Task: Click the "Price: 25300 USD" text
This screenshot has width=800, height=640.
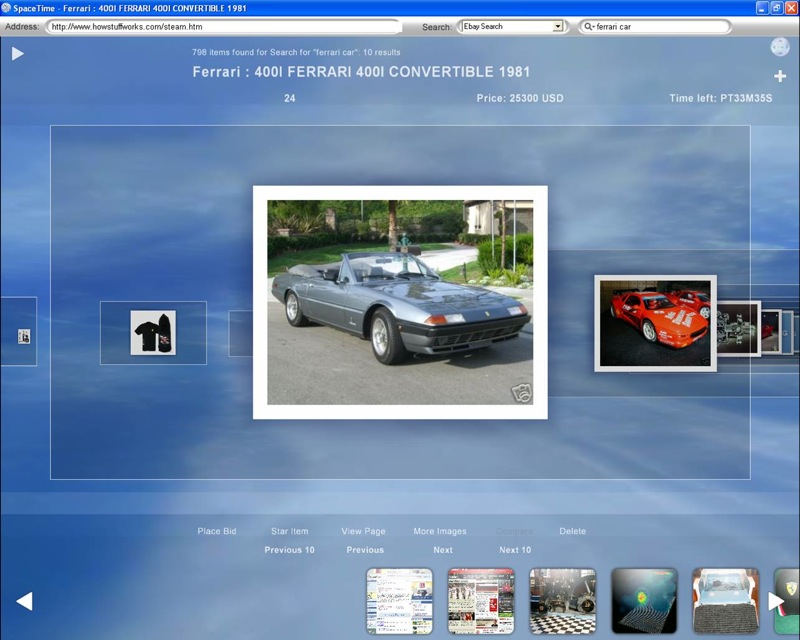Action: (x=520, y=98)
